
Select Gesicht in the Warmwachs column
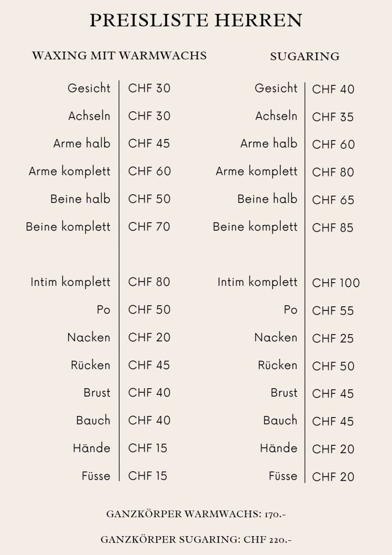click(x=89, y=88)
